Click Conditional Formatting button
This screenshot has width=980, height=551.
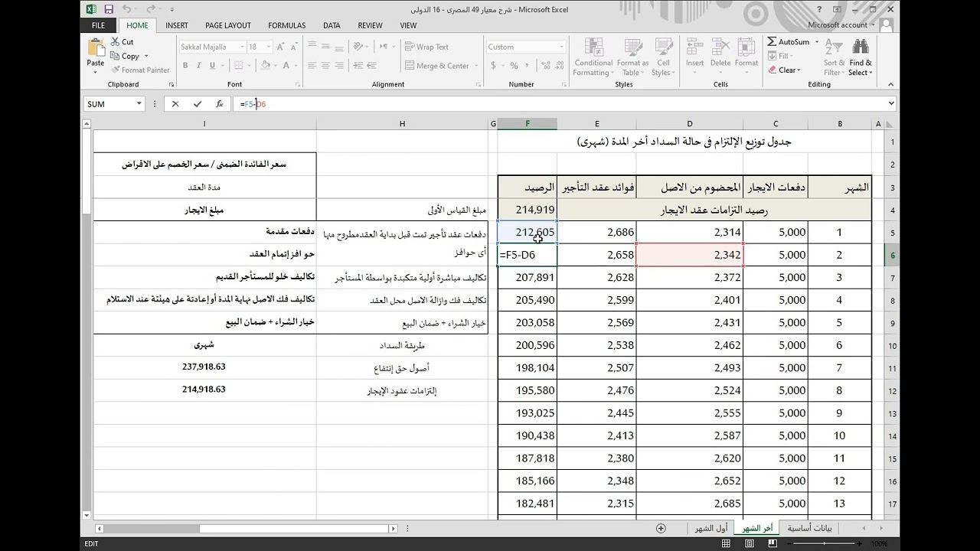593,57
